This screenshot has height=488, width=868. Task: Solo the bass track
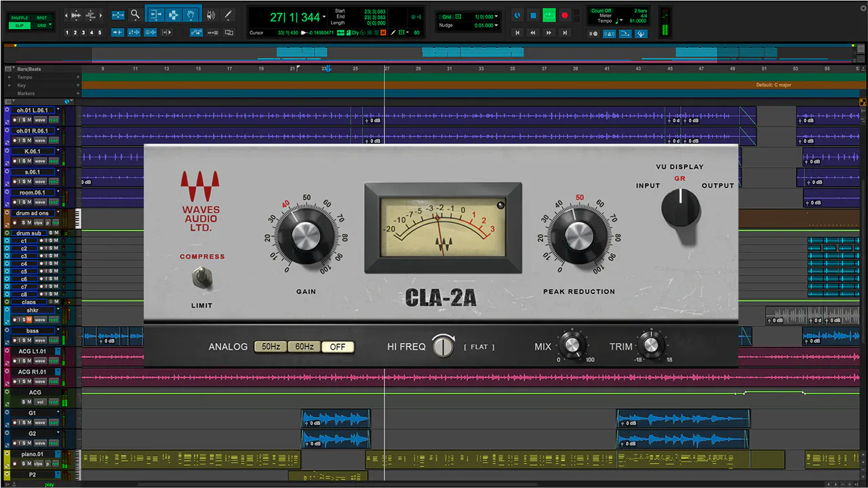coord(24,340)
